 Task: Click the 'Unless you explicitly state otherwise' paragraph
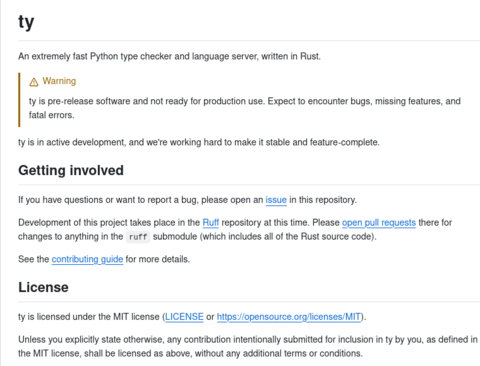tap(248, 346)
